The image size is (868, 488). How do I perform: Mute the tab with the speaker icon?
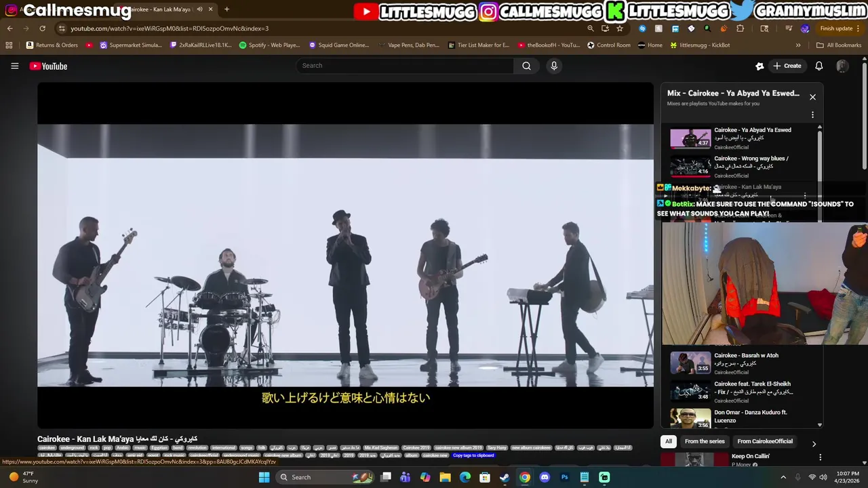[199, 9]
